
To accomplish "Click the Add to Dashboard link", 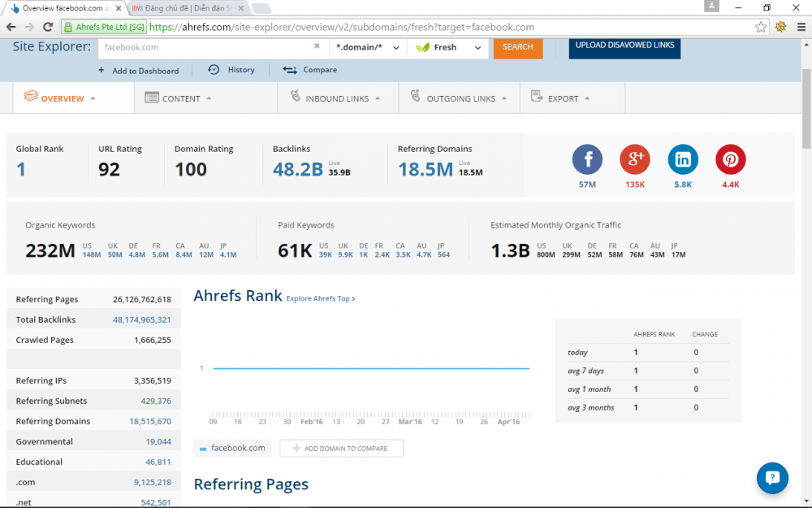I will click(x=145, y=71).
